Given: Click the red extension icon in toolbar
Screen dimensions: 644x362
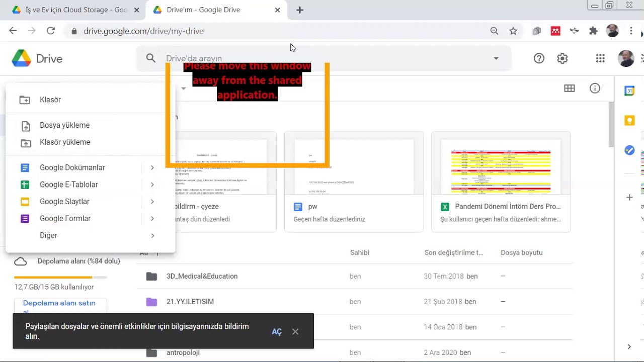Looking at the screenshot, I should pyautogui.click(x=555, y=31).
